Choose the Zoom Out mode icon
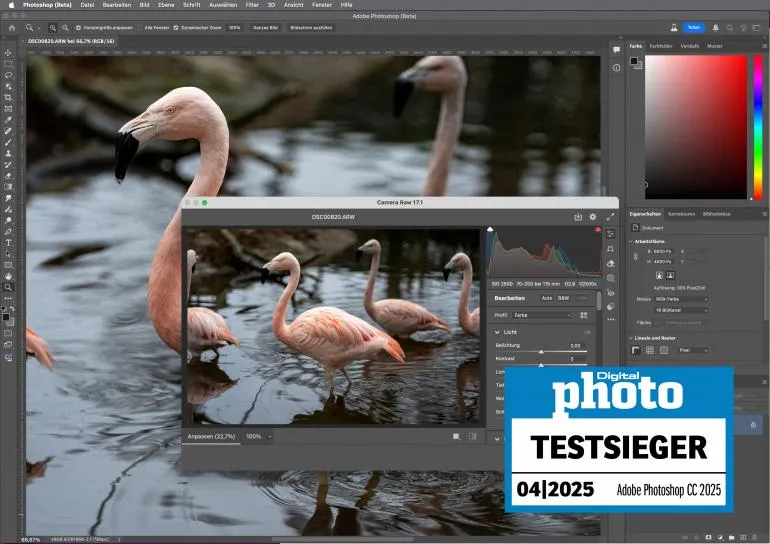The image size is (770, 544). [x=65, y=28]
